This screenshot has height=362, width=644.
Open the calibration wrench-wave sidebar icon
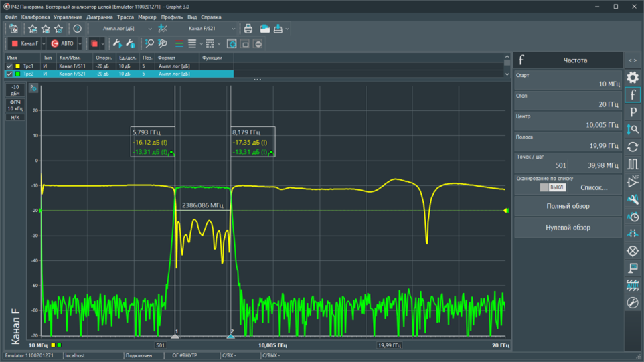coord(633,199)
